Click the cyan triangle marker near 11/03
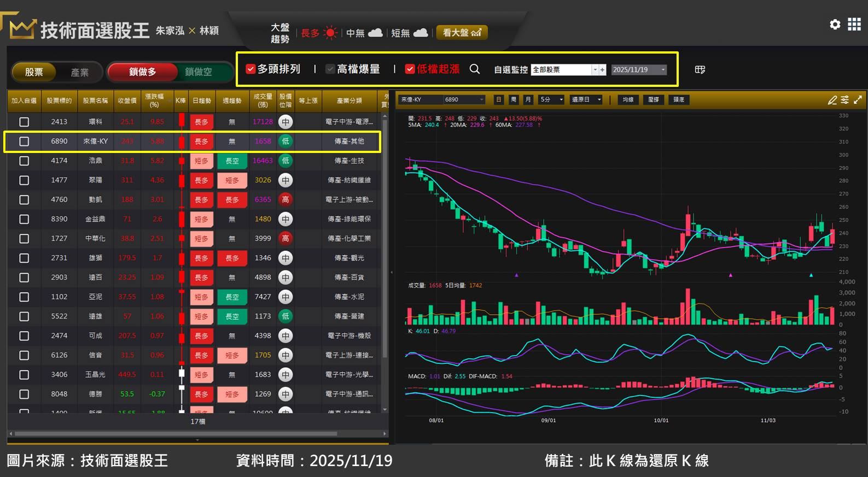Viewport: 868px width, 477px height. [x=811, y=275]
